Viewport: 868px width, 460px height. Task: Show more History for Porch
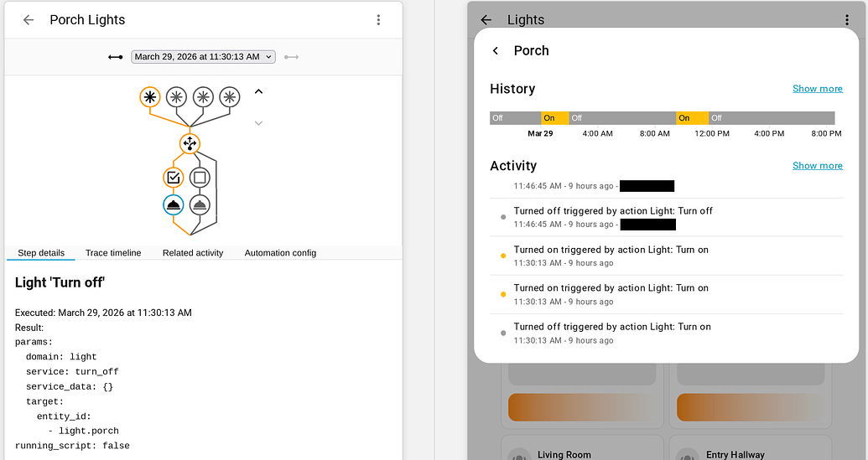(x=817, y=89)
